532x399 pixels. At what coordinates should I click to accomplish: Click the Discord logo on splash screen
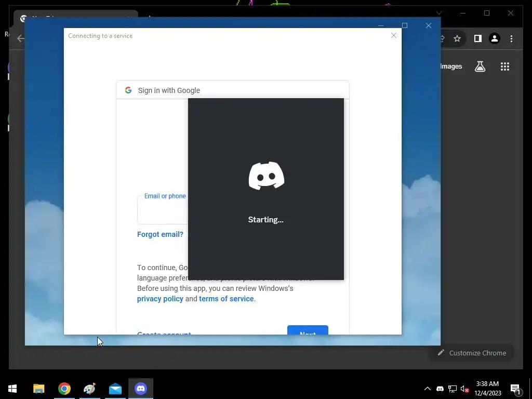tap(267, 176)
